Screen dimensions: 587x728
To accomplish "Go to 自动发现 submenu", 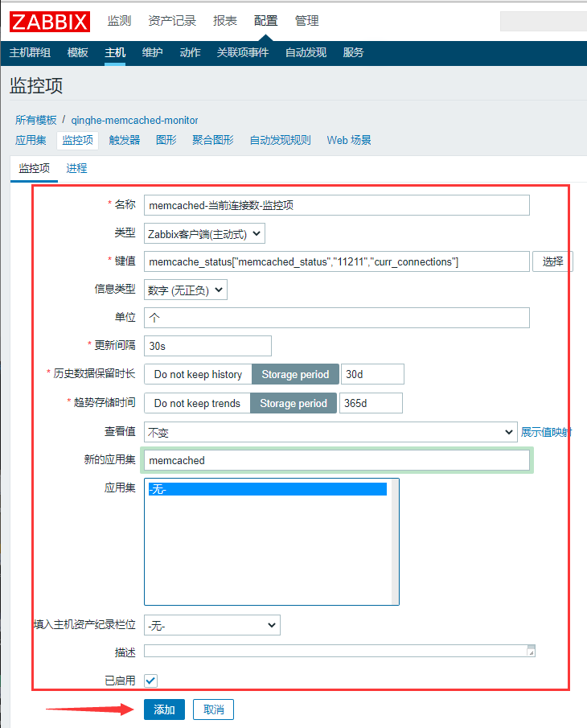I will pos(306,52).
